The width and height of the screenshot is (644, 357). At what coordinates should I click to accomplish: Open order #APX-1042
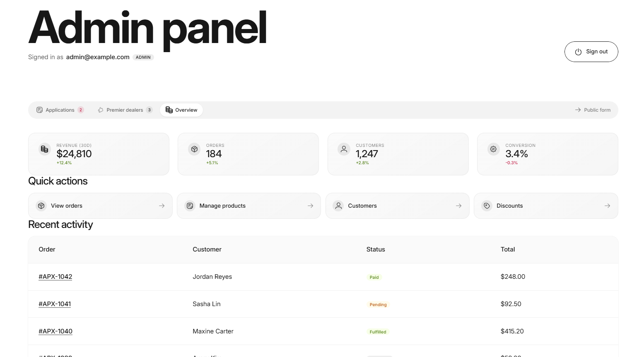point(55,277)
